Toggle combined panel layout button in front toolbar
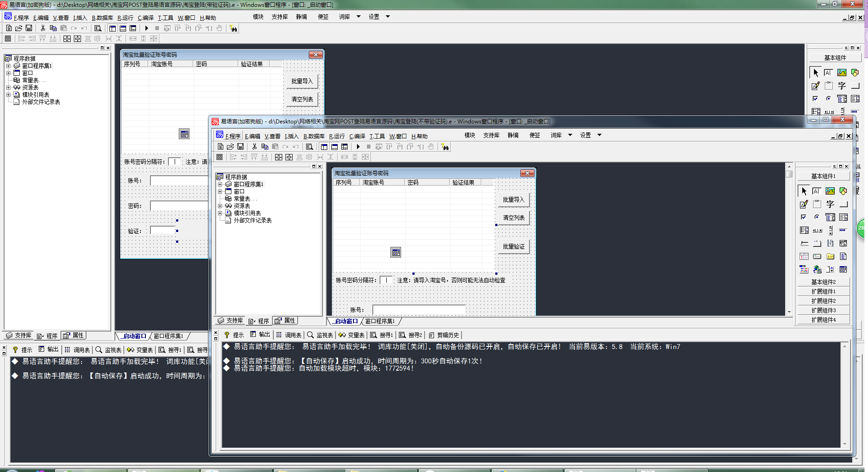The image size is (868, 472). pos(345,147)
